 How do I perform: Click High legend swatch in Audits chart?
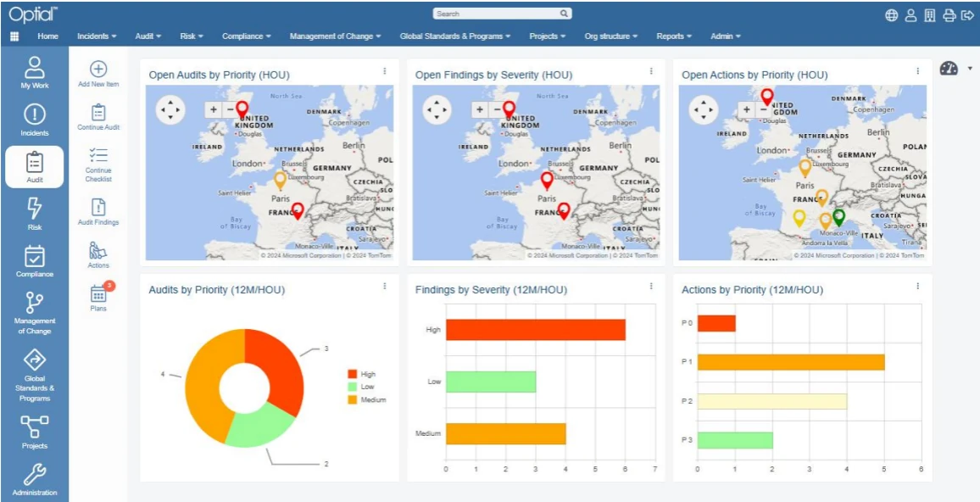(352, 374)
